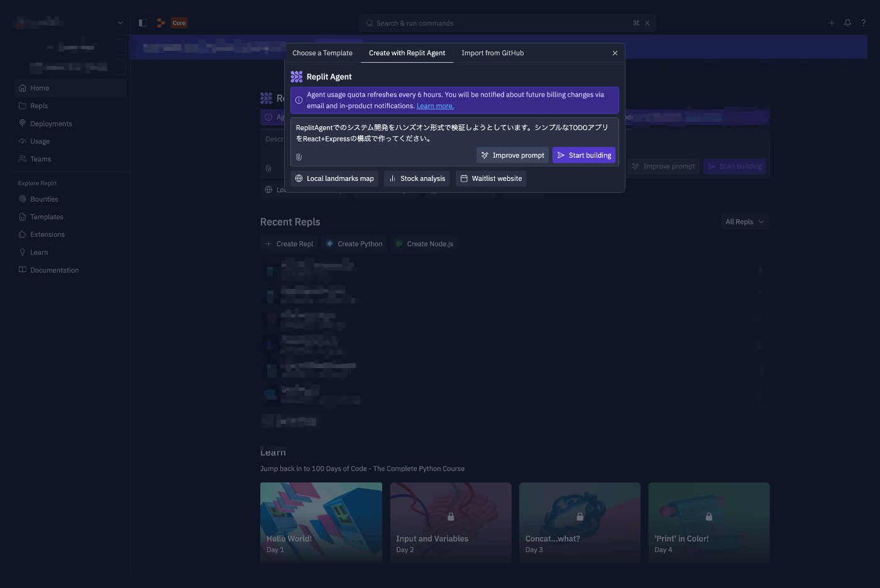Viewport: 880px width, 588px height.
Task: Choose Waitlist website suggestion
Action: click(491, 178)
